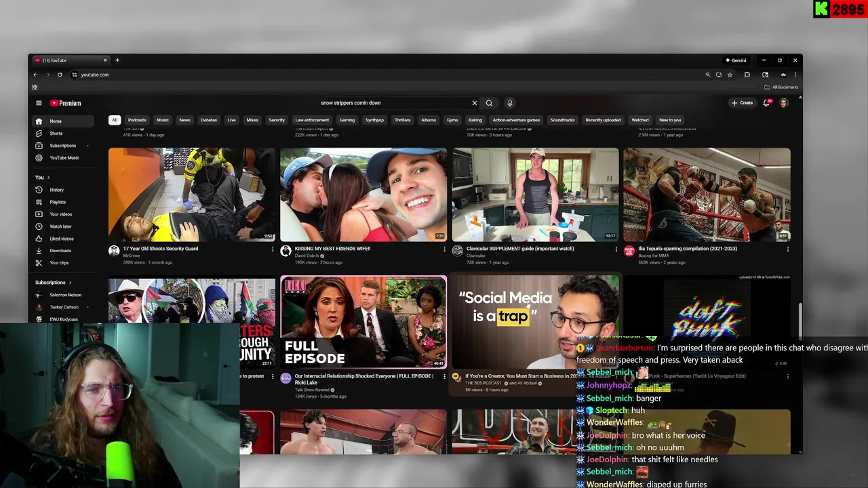Open the Ilia Topuria sparring thumbnail
Screen dimensions: 868x488
tap(707, 195)
